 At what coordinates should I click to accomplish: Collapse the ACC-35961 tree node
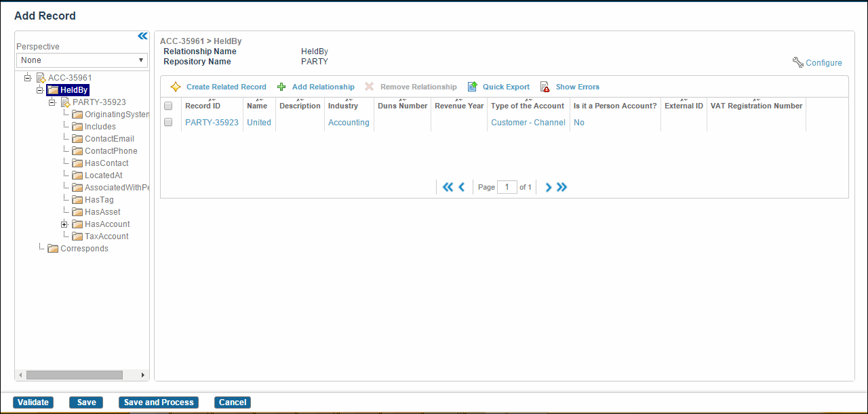pos(28,78)
